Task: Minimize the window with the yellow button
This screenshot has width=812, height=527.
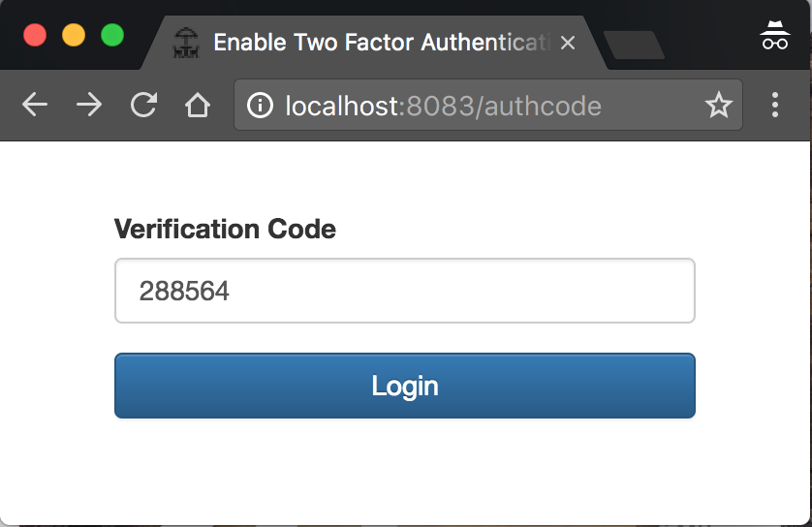Action: coord(74,36)
